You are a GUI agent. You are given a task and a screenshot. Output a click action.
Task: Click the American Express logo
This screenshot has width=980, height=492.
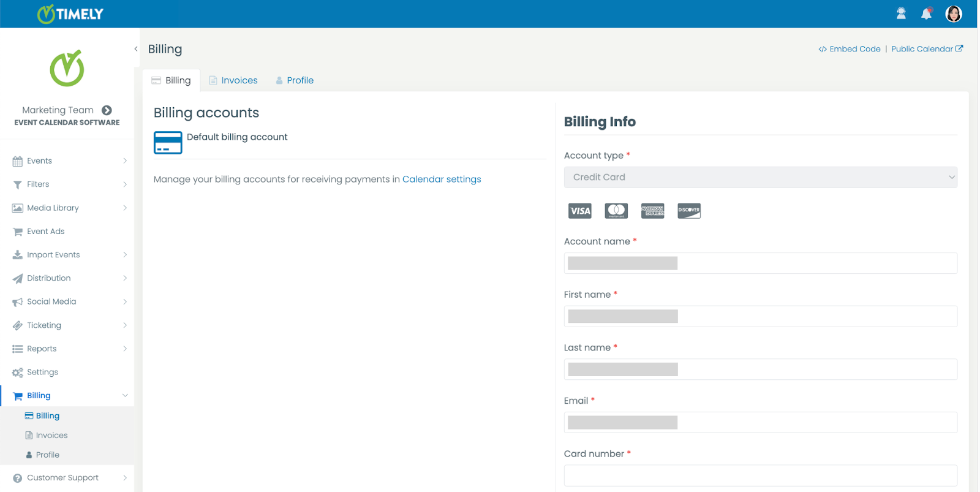pyautogui.click(x=653, y=211)
